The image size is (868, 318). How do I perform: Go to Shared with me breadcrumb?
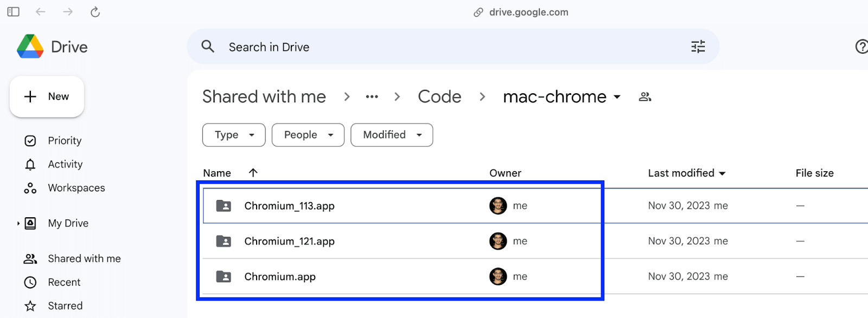264,97
